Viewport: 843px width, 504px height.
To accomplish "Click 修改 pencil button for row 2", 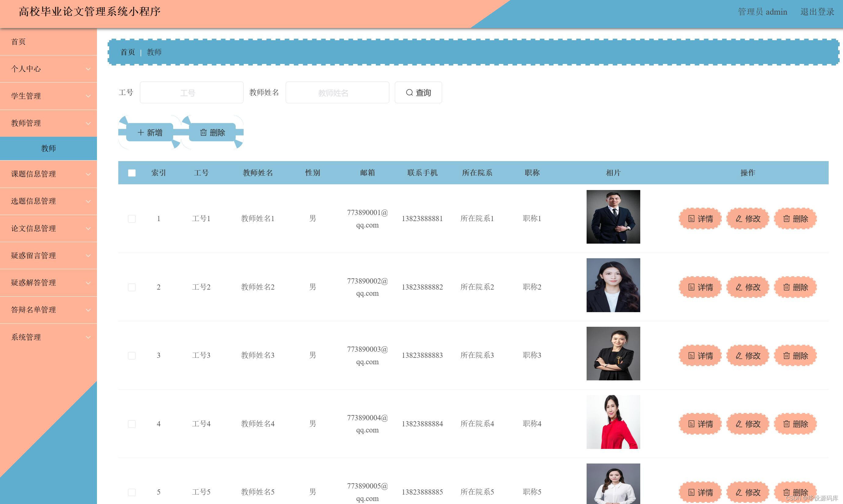I will [748, 287].
